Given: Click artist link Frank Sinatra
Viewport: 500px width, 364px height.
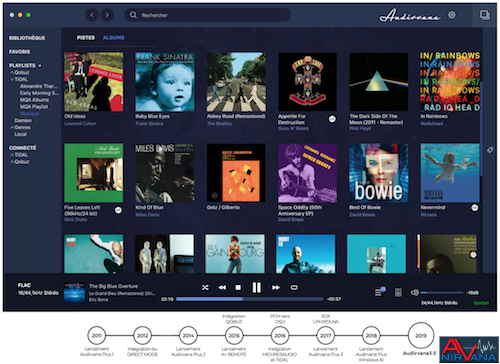Looking at the screenshot, I should 149,124.
